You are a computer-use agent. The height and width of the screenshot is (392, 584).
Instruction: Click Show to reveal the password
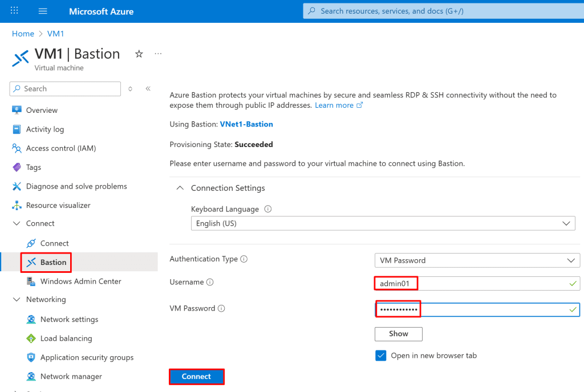(398, 334)
